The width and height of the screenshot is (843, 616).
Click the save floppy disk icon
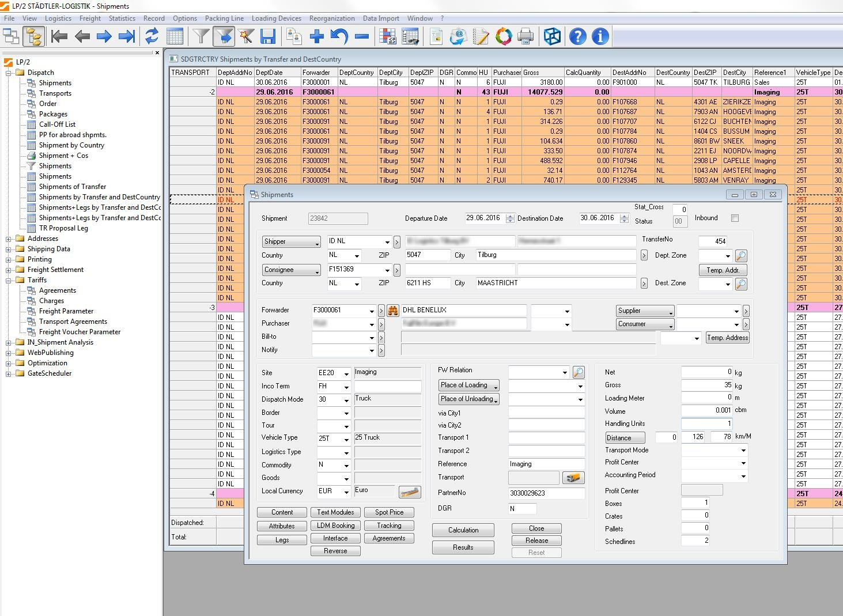tap(268, 37)
